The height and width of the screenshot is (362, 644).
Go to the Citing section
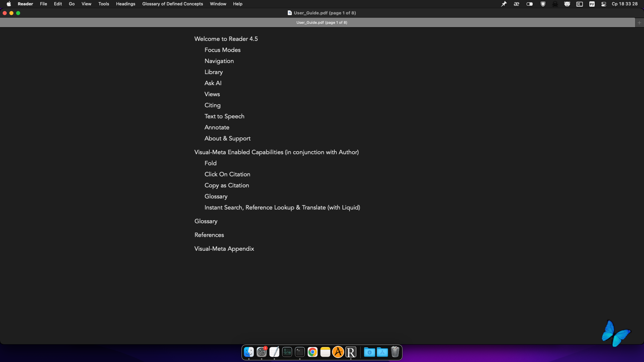point(213,105)
